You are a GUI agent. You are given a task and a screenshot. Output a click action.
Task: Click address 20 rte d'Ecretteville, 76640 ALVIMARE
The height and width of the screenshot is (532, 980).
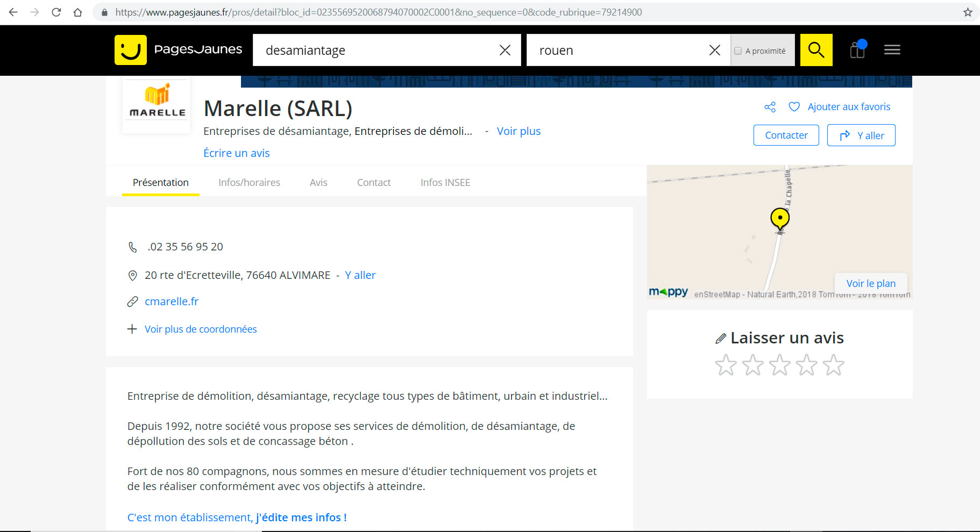[x=237, y=275]
